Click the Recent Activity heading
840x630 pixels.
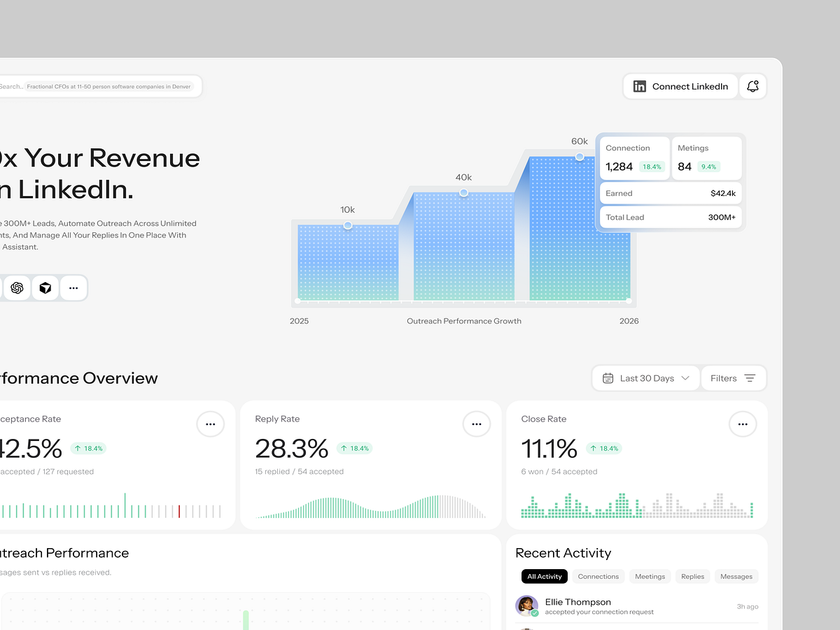pos(563,553)
